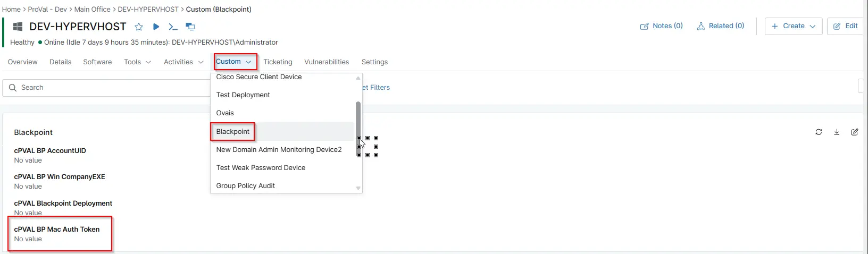Switch to the Ticketing tab
This screenshot has height=254, width=868.
278,62
